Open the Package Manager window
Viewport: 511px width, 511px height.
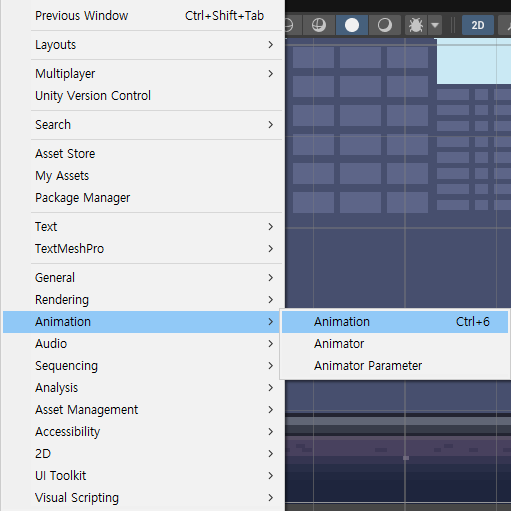(x=142, y=198)
